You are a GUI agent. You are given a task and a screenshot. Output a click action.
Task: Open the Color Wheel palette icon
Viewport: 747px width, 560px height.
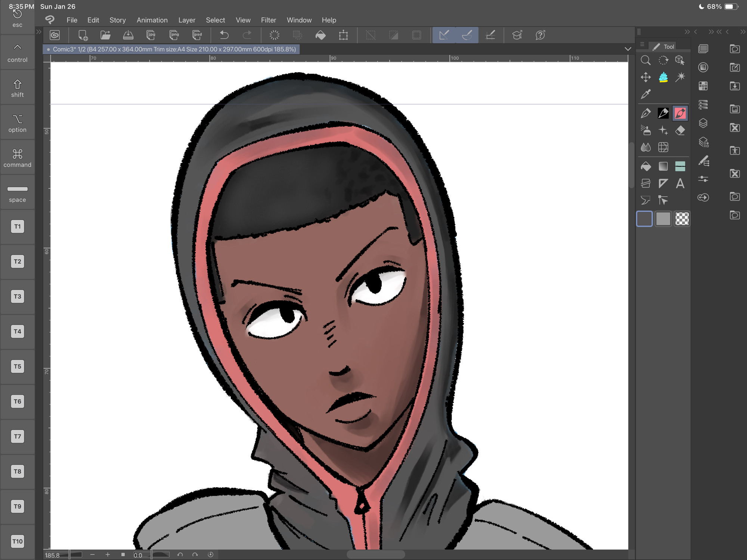coord(703,67)
